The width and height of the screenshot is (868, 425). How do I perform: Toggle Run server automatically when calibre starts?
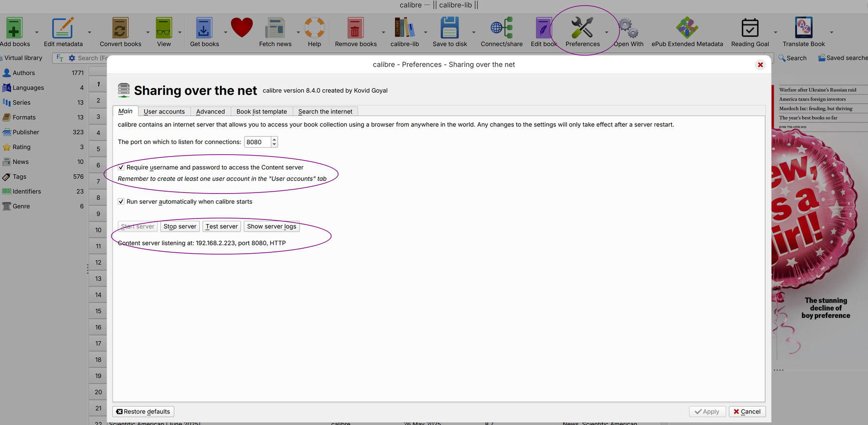click(121, 202)
